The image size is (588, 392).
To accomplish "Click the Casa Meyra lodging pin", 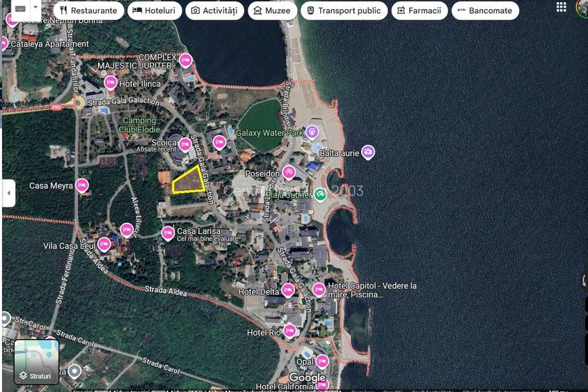I will coord(82,185).
